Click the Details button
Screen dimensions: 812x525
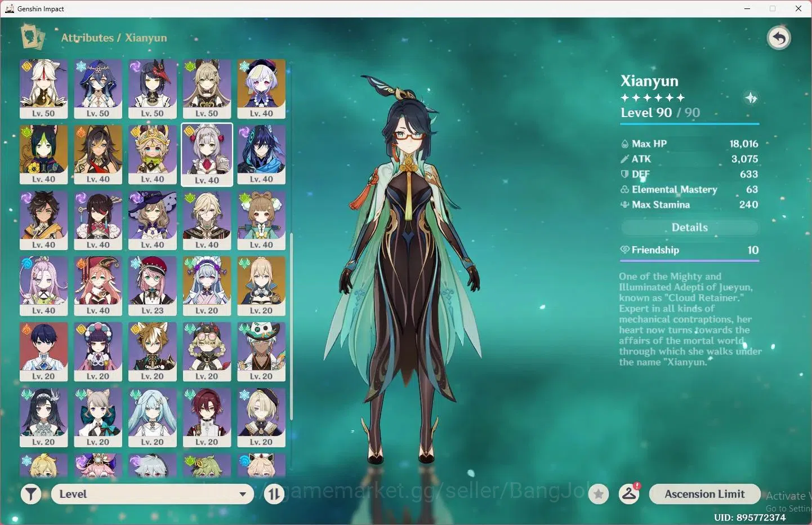tap(690, 228)
